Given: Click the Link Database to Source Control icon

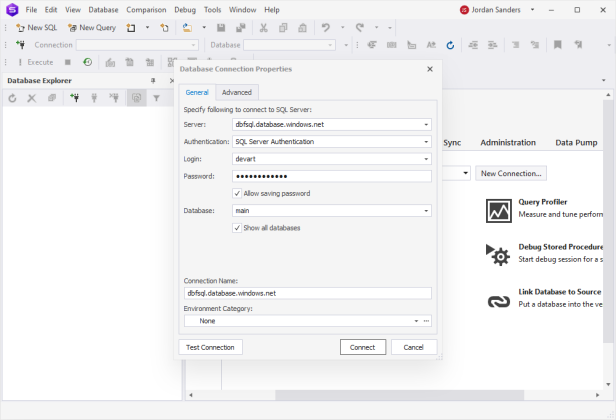Looking at the screenshot, I should 499,301.
